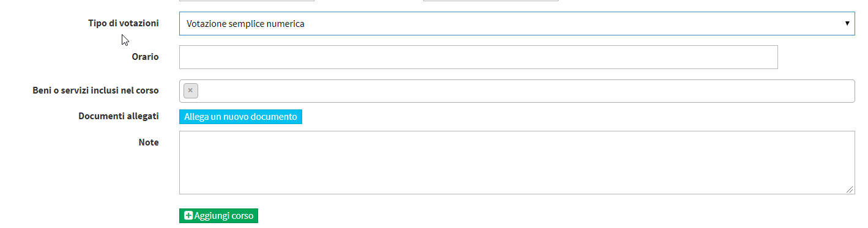This screenshot has width=868, height=228.
Task: Open the Tipo di votazioni dropdown arrow
Action: pyautogui.click(x=847, y=23)
